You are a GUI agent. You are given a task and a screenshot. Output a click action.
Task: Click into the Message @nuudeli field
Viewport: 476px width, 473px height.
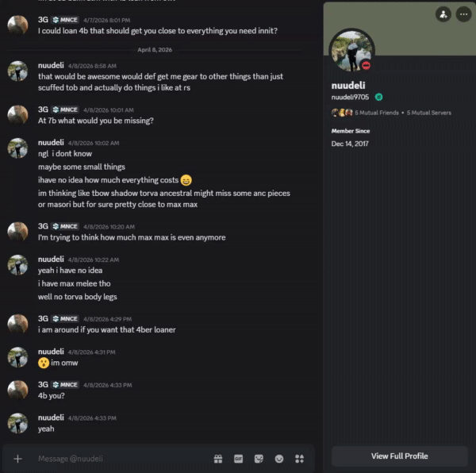tap(125, 459)
